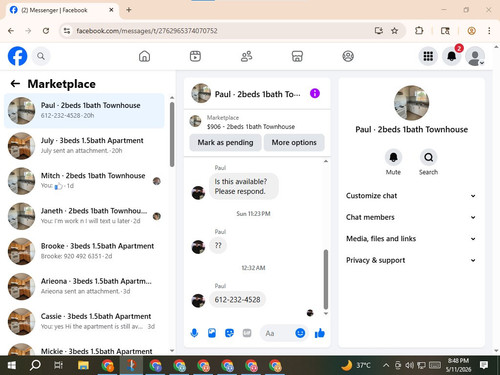Expand the Customize chat section

point(411,196)
